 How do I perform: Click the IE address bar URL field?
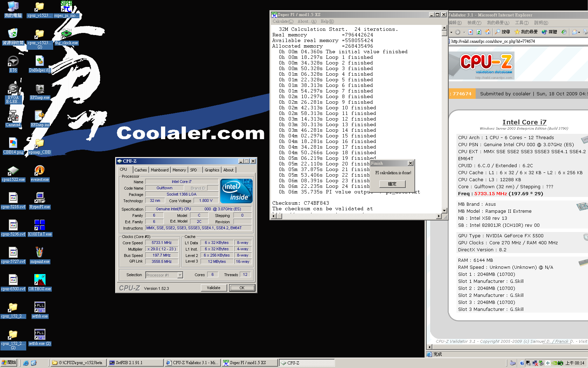(518, 41)
